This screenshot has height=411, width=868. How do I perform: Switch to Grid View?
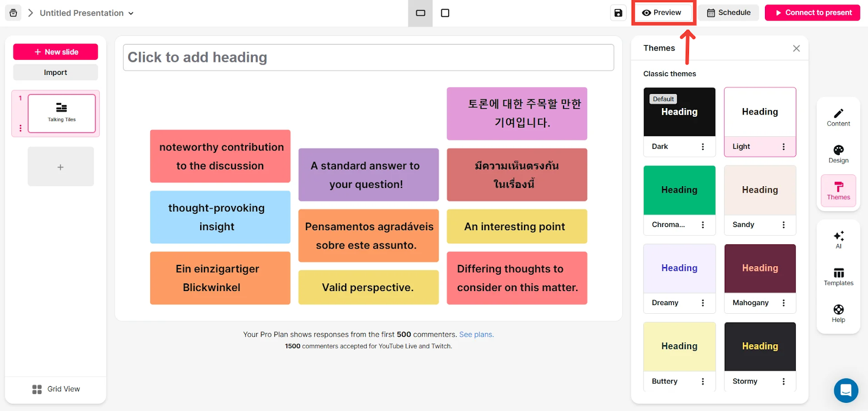pyautogui.click(x=56, y=389)
